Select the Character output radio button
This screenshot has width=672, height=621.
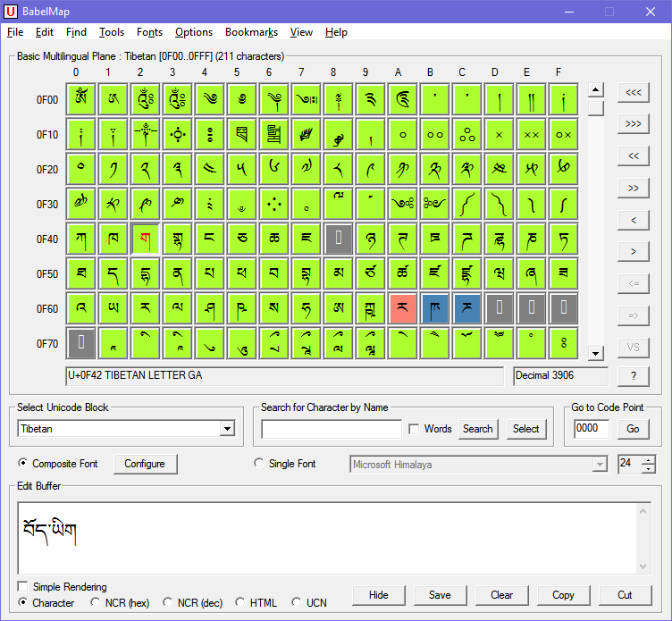click(x=22, y=602)
